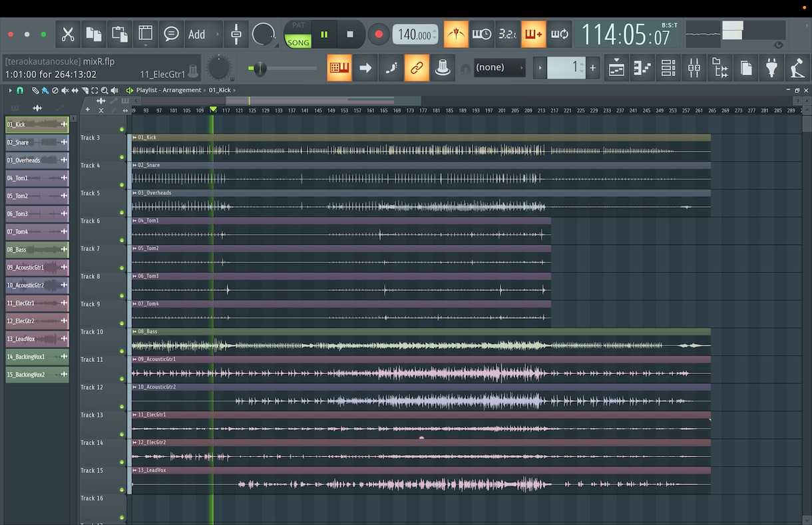The width and height of the screenshot is (812, 525).
Task: Select the Draw pencil tool in Playlist
Action: 35,90
